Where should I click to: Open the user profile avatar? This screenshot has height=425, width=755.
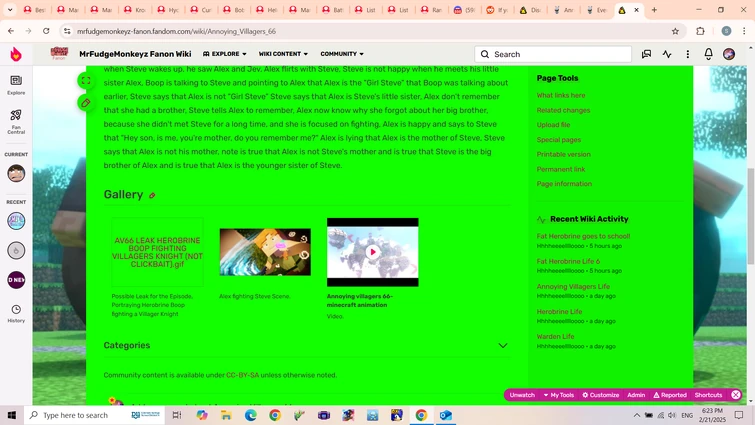(x=729, y=54)
